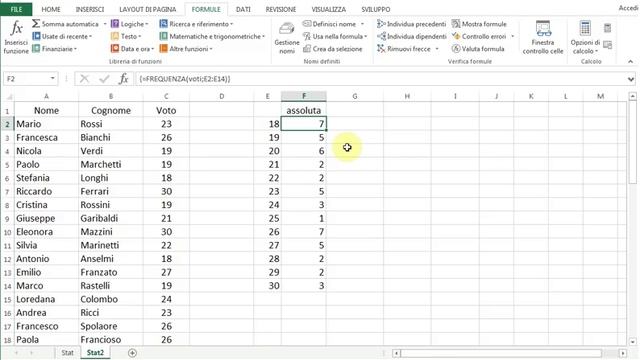Image resolution: width=640 pixels, height=360 pixels.
Task: Expand Rimuovi frecce dropdown arrow
Action: (437, 49)
